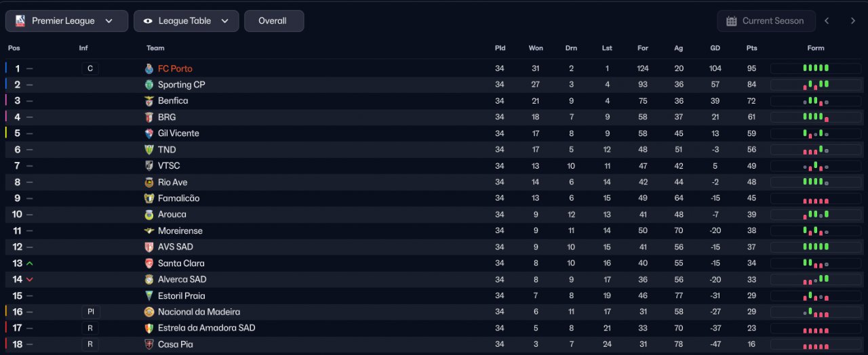The image size is (868, 355).
Task: Click the Sporting CP club crest
Action: click(x=149, y=85)
